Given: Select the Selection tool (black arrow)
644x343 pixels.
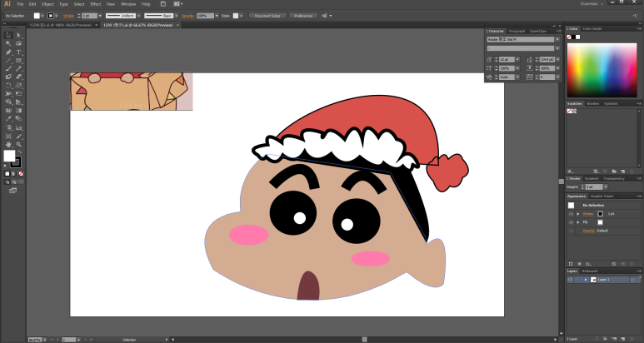Looking at the screenshot, I should pos(8,36).
